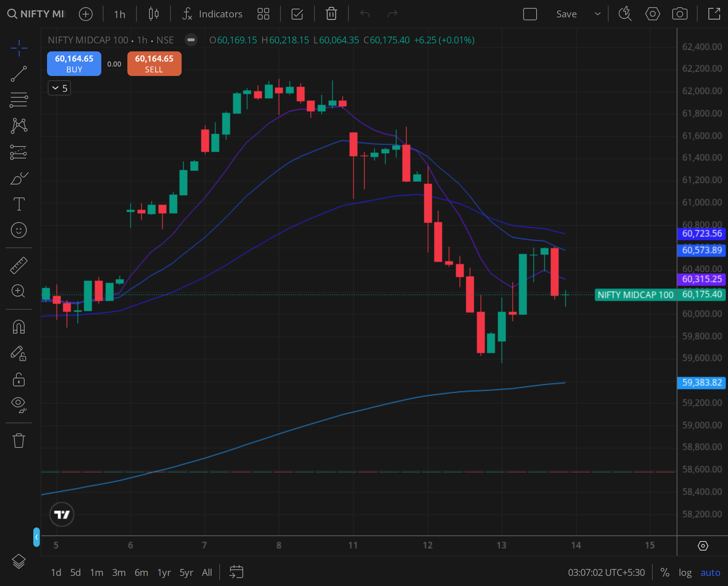728x586 pixels.
Task: Open the TradingView logo link
Action: [x=62, y=514]
